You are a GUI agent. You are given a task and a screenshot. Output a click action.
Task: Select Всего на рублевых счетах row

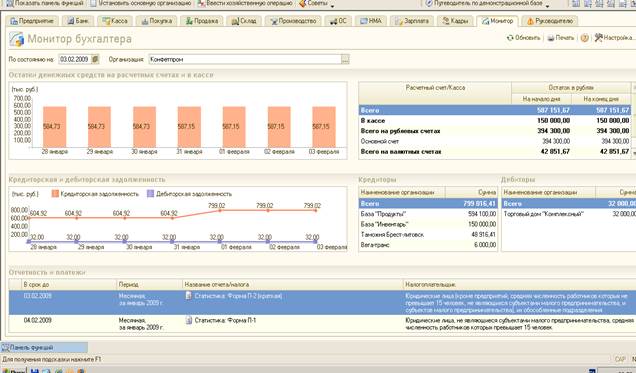coord(494,131)
